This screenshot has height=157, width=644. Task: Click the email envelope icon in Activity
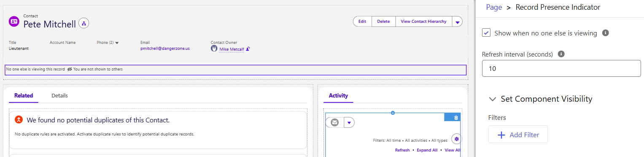coord(335,122)
